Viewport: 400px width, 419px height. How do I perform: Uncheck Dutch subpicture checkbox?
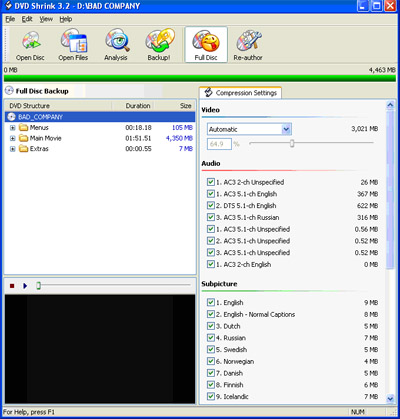[210, 326]
